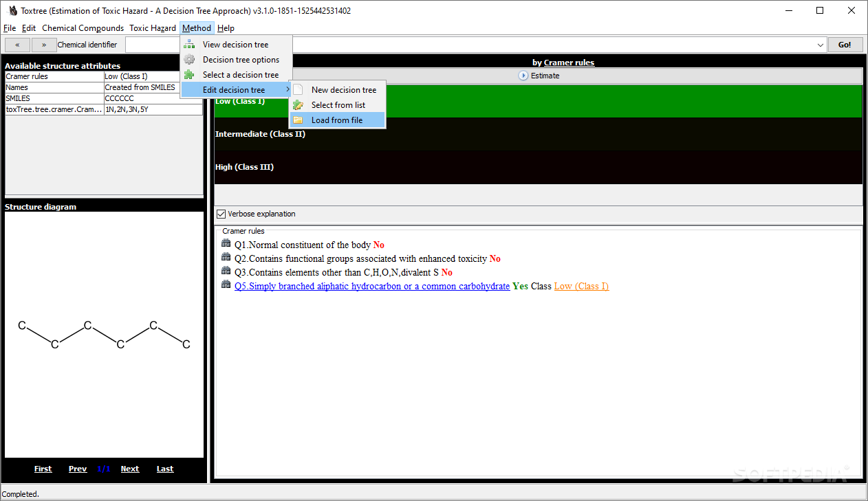Open the Chemical identifier dropdown arrow
868x501 pixels.
point(821,45)
